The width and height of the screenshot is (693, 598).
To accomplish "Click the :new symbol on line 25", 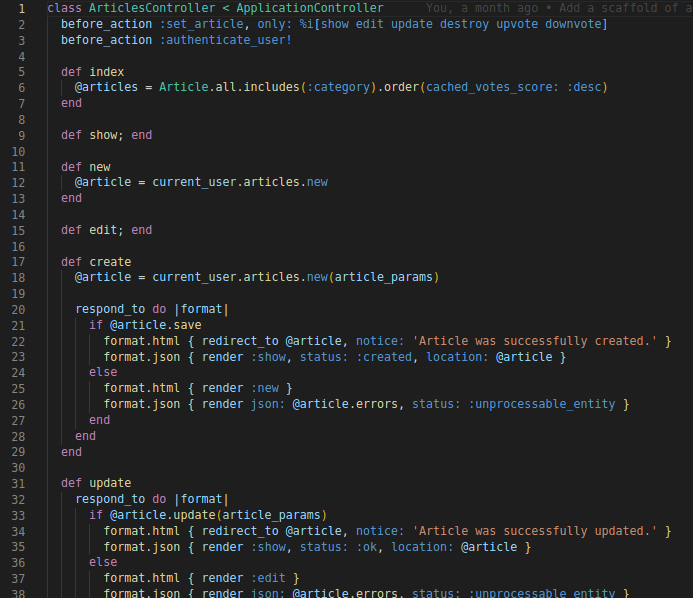I will pyautogui.click(x=265, y=388).
